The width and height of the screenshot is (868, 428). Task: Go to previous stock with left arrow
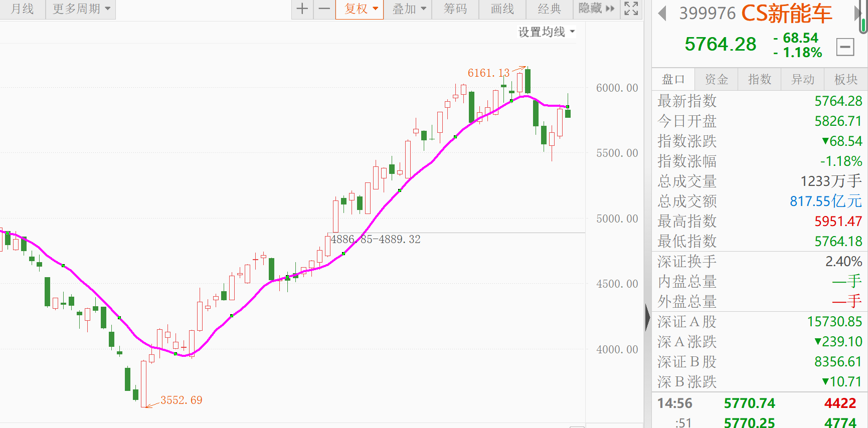coord(662,14)
